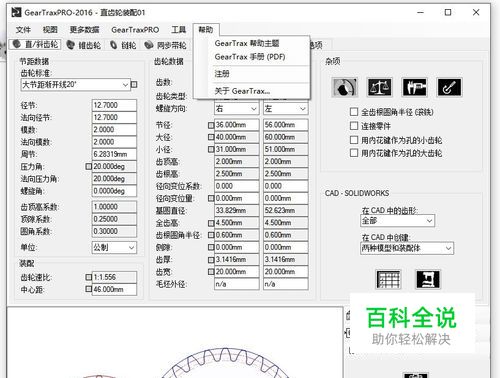500x378 pixels.
Task: Open the 工具 menu
Action: 179,30
